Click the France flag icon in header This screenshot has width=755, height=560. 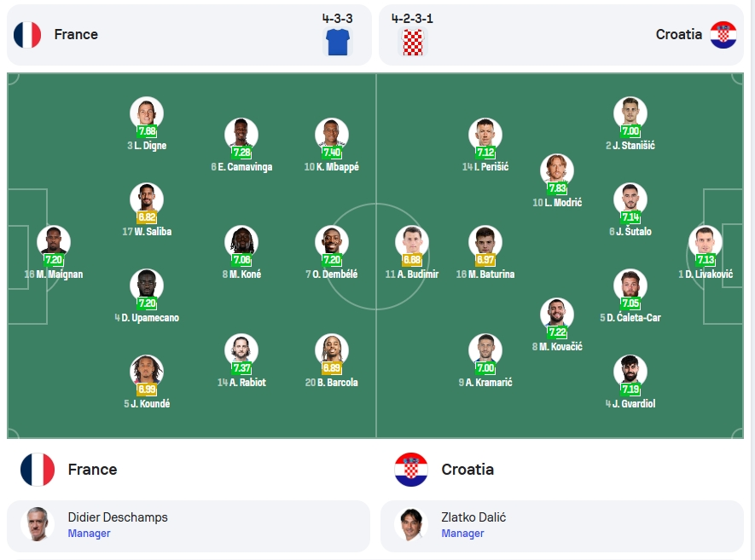click(27, 35)
